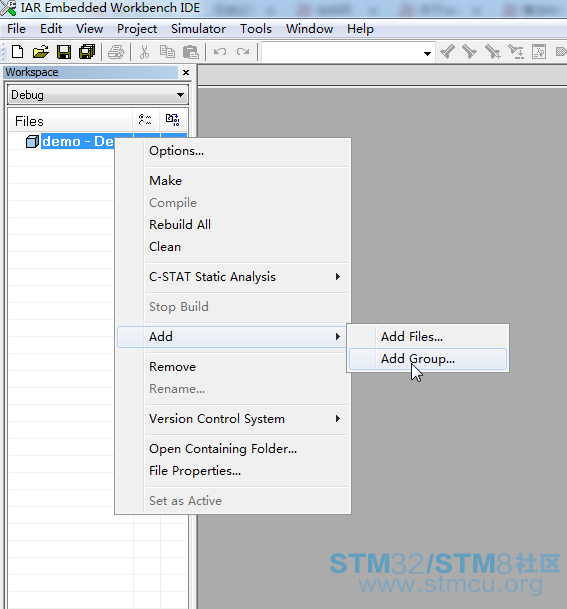
Task: Select the demo project cube icon
Action: 32,141
